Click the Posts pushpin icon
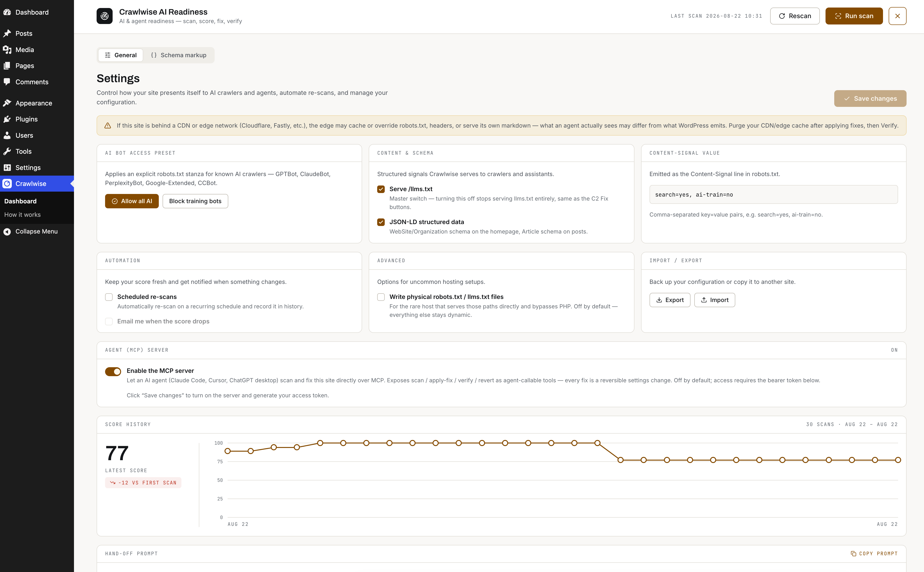The image size is (924, 572). tap(7, 33)
